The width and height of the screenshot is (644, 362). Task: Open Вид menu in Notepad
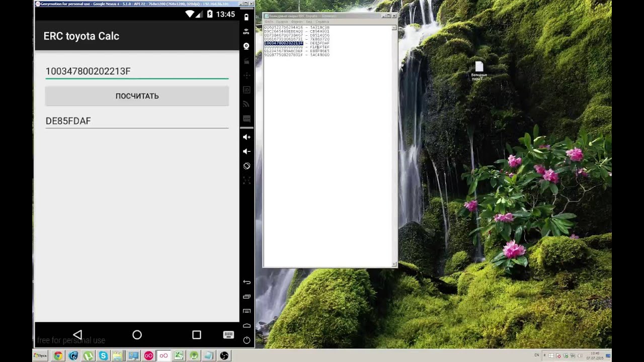309,22
